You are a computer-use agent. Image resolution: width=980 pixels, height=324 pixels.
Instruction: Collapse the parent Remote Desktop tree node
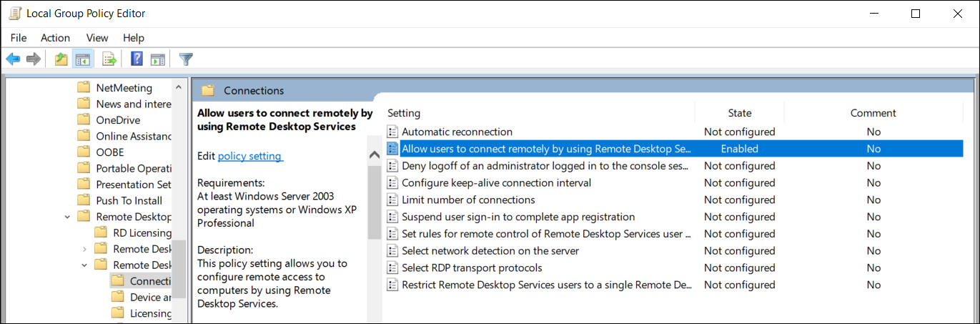67,217
